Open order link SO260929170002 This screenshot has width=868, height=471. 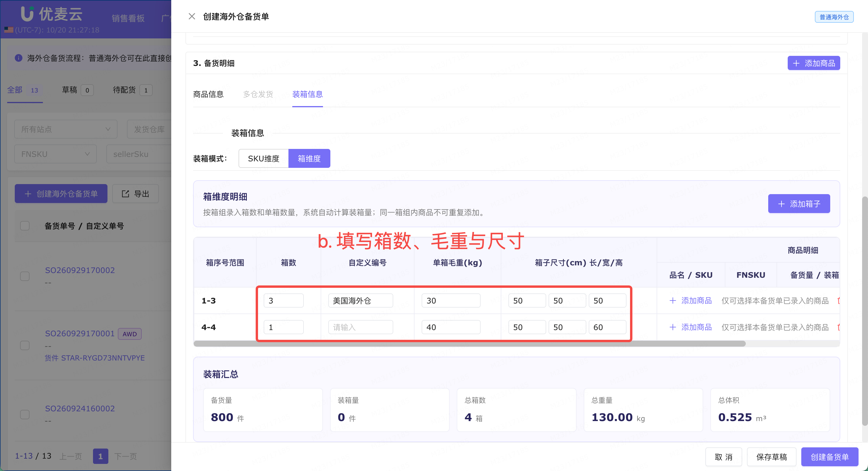point(80,270)
